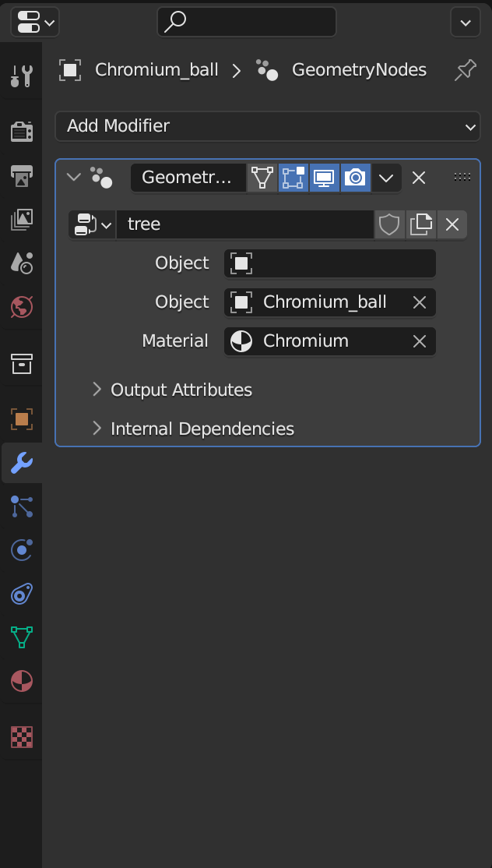Toggle modifier render camera display

pyautogui.click(x=356, y=178)
